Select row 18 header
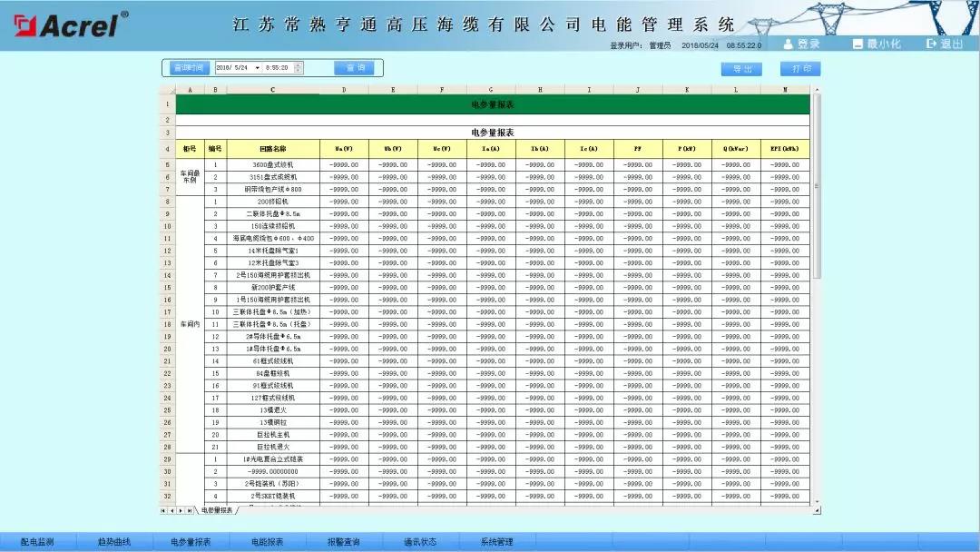980x552 pixels. pos(168,324)
